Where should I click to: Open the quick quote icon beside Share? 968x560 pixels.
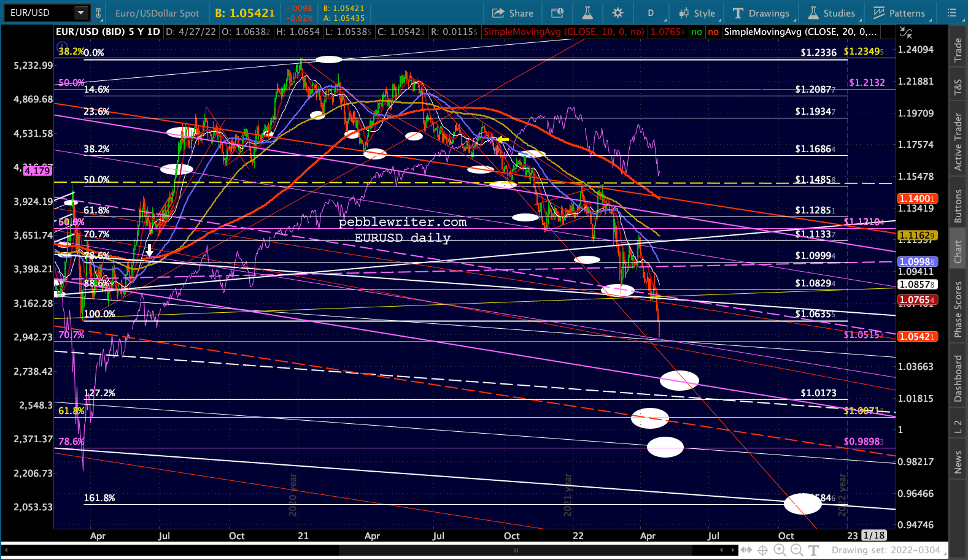click(x=557, y=13)
